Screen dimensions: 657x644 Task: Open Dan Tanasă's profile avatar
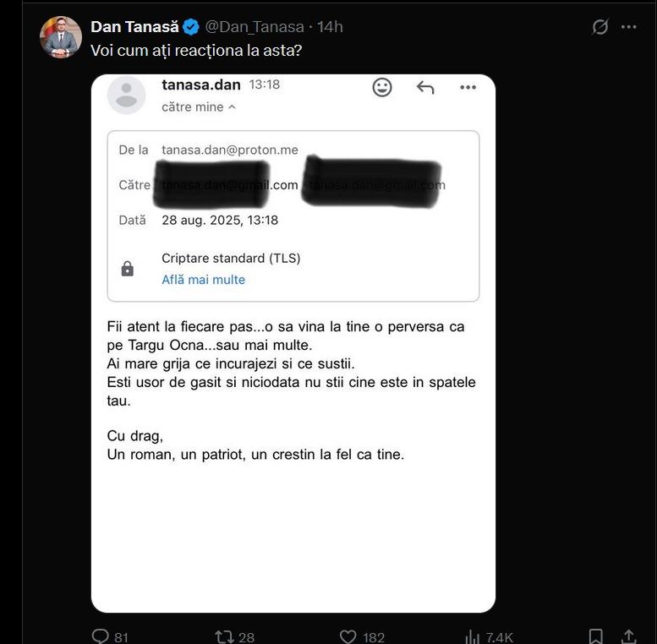coord(61,37)
